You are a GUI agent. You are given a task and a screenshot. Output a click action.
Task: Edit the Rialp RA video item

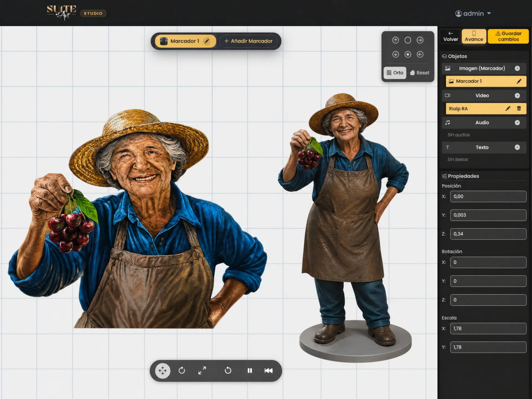tap(508, 109)
